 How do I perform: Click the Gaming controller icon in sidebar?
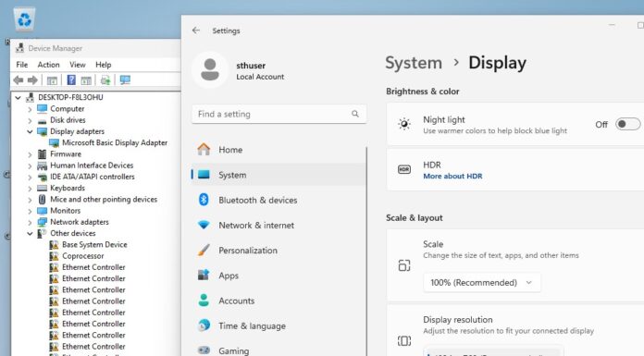tap(204, 350)
